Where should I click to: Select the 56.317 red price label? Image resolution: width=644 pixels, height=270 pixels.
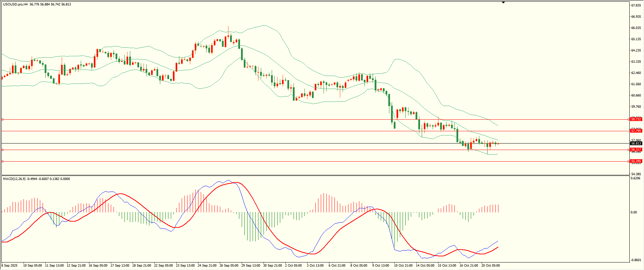tap(636, 150)
